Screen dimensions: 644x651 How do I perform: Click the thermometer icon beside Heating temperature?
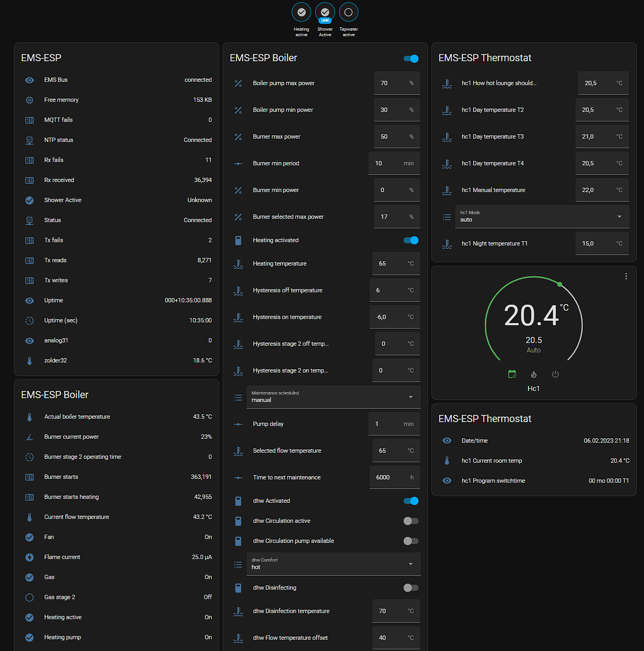coord(238,263)
